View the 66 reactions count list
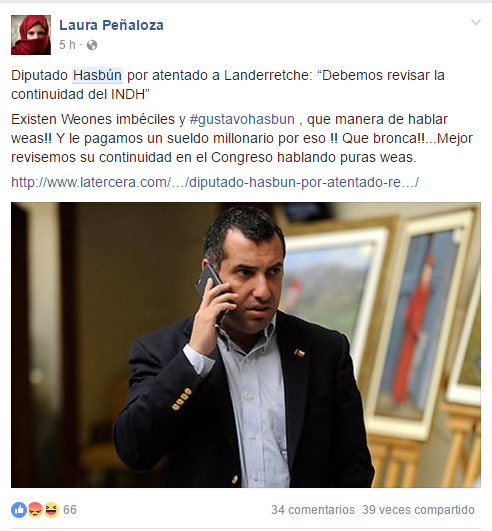492x531 pixels. tap(70, 510)
